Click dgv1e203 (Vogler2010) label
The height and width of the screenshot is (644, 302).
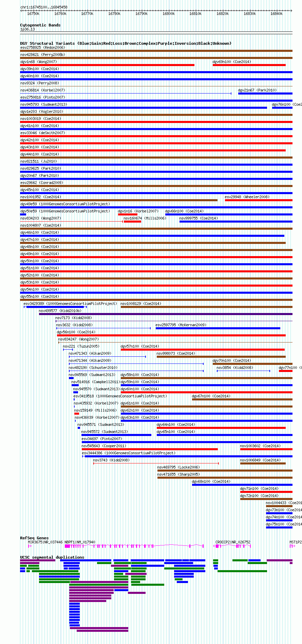tap(42, 111)
